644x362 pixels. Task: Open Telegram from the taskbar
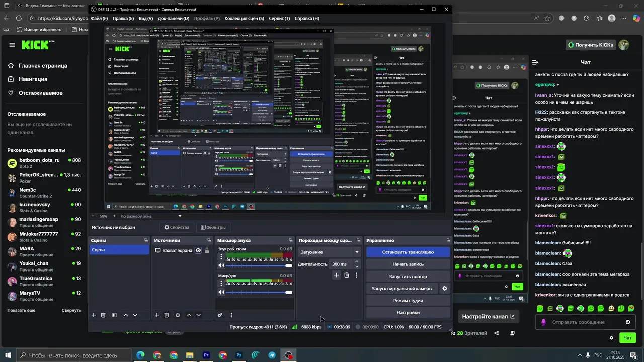coord(272,355)
